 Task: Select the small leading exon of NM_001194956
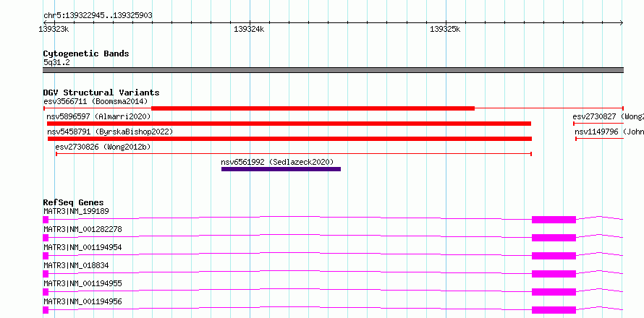pyautogui.click(x=46, y=310)
